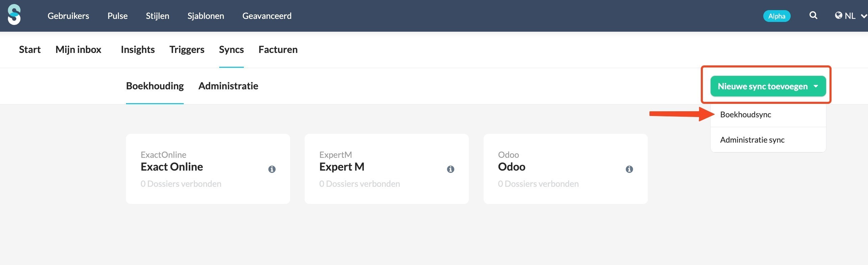Show info for Exact Online card

[x=272, y=169]
